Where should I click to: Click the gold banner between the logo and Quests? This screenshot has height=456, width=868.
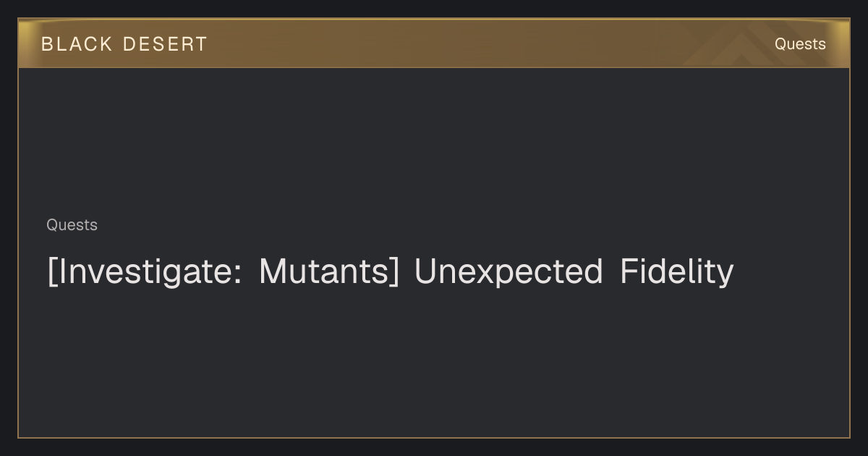(x=448, y=43)
